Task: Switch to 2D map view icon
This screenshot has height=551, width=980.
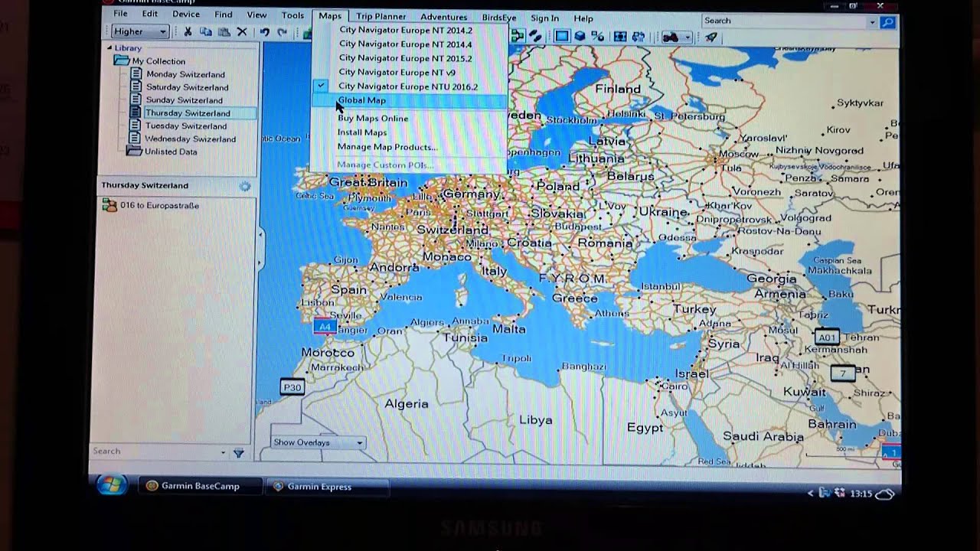Action: pyautogui.click(x=562, y=36)
